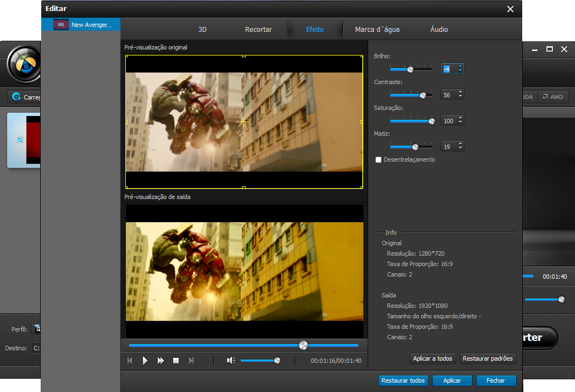Click the Resolução: 1920*1080 output text
575x392 pixels.
pyautogui.click(x=417, y=306)
